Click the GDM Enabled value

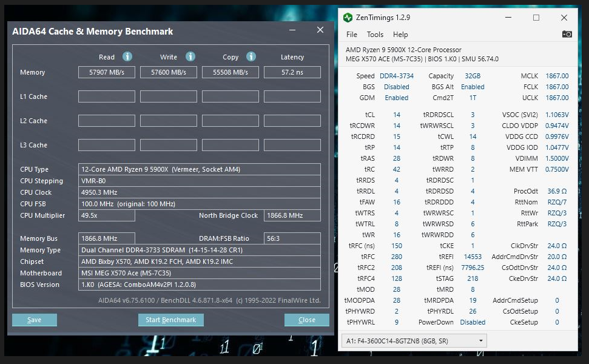click(x=397, y=98)
